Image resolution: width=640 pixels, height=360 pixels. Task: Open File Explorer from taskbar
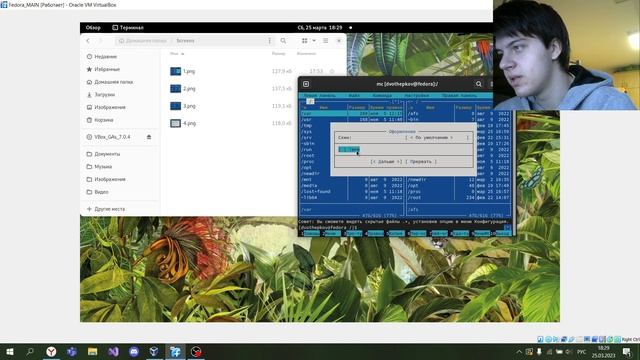93,351
